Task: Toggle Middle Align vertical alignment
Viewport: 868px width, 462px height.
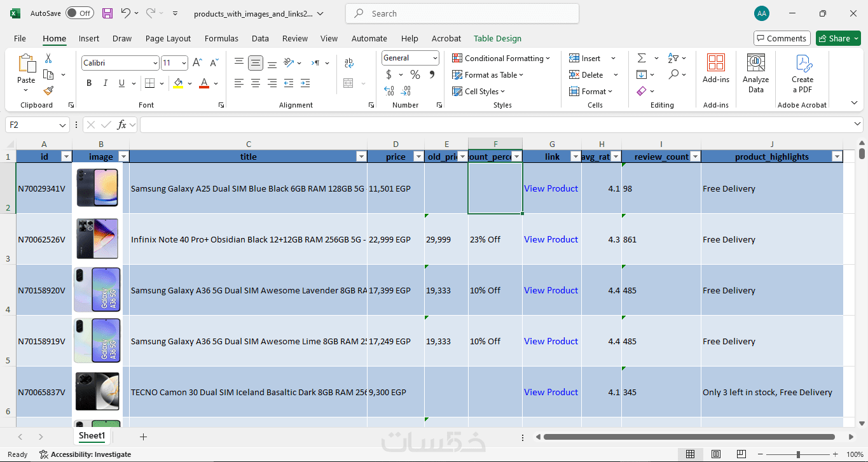Action: 256,63
